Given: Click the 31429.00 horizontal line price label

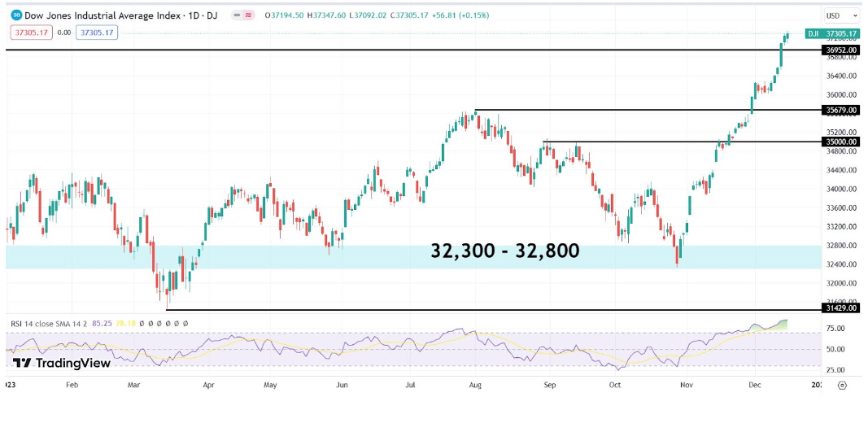Looking at the screenshot, I should click(841, 310).
